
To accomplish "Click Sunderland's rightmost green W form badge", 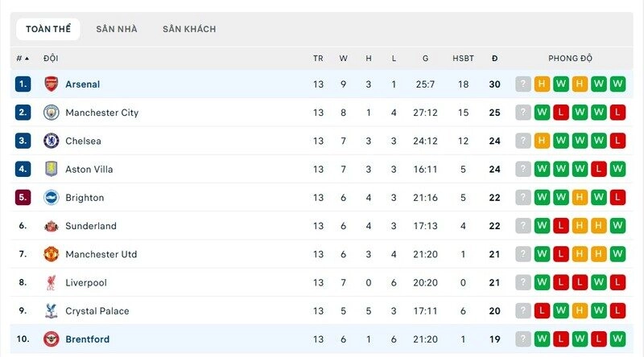I will click(x=617, y=226).
